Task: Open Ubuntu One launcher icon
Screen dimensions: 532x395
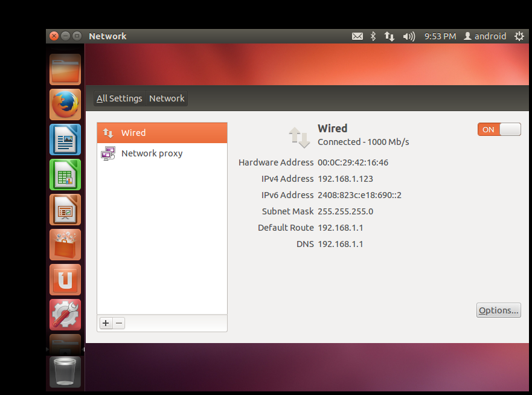Action: point(65,280)
